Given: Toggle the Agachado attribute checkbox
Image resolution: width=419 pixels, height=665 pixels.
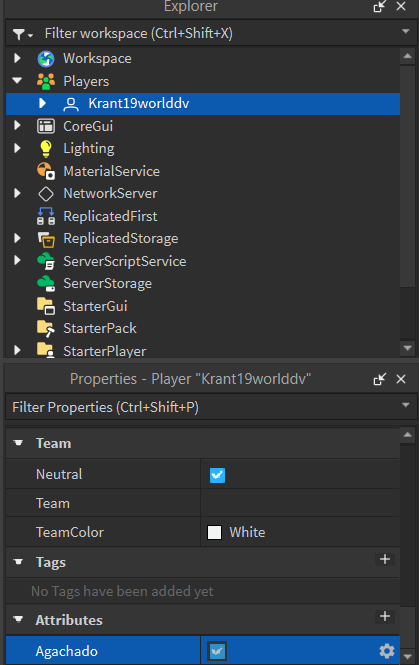Looking at the screenshot, I should (x=217, y=651).
